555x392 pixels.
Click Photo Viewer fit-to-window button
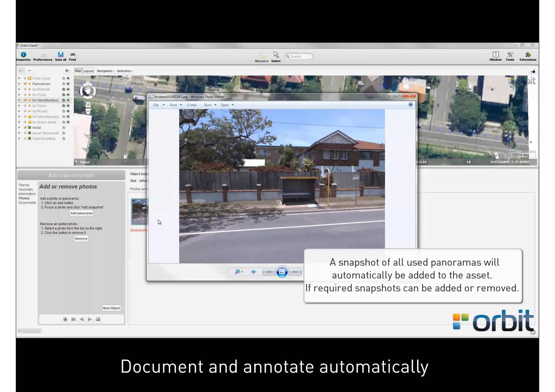253,272
